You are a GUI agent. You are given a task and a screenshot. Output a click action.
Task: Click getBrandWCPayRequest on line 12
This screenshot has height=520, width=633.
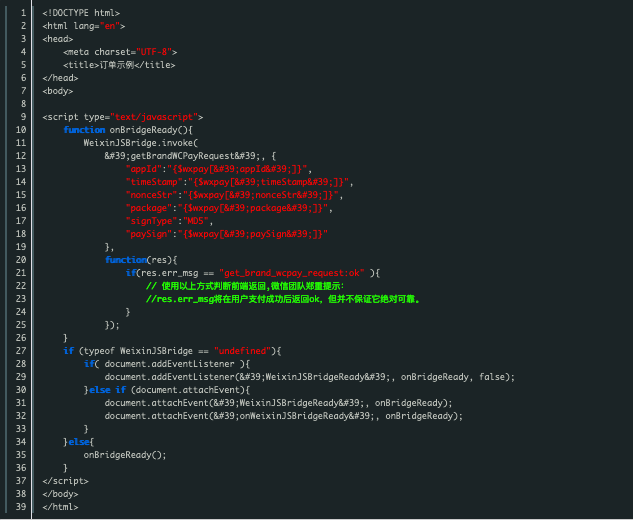182,156
